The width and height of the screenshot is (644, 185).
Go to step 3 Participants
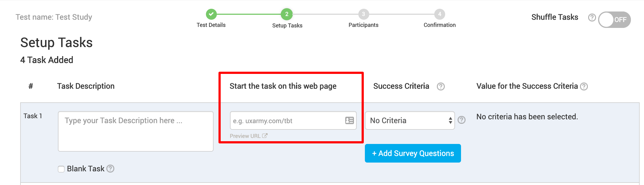click(x=364, y=14)
